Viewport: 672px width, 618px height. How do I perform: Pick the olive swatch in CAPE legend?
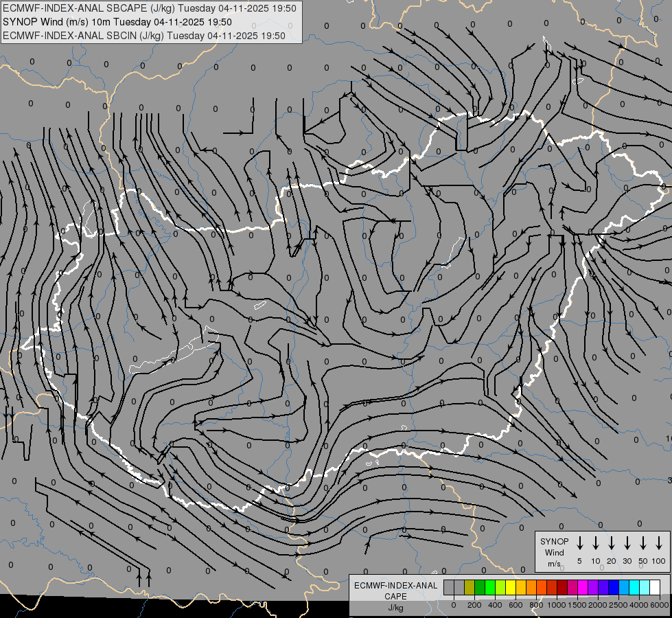[470, 587]
